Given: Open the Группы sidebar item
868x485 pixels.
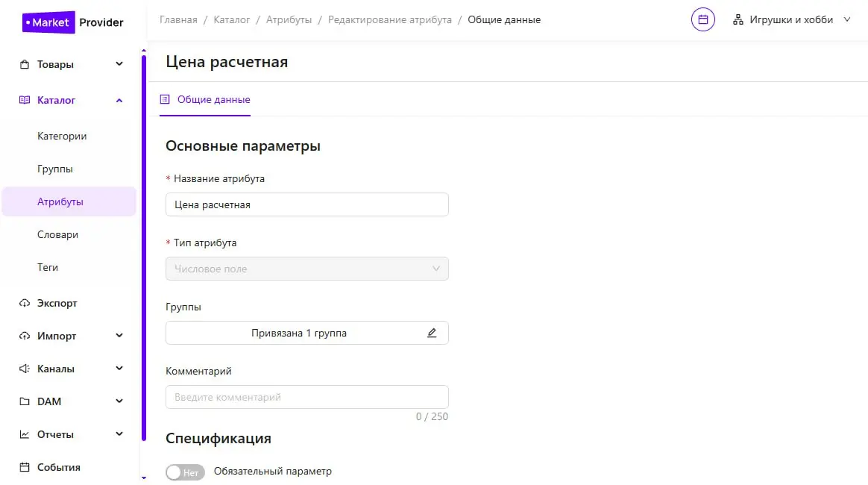Looking at the screenshot, I should (x=54, y=169).
